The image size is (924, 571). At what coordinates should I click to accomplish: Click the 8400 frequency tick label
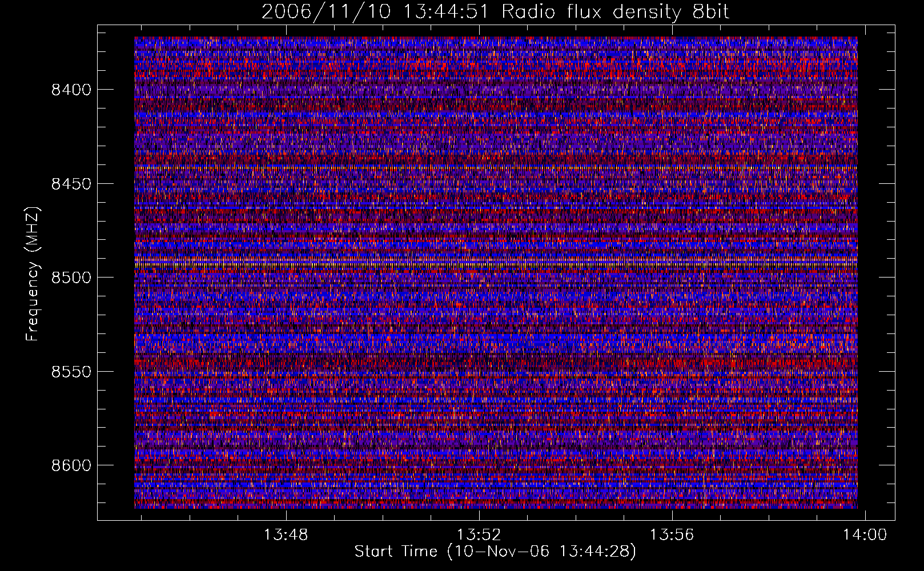click(x=71, y=90)
